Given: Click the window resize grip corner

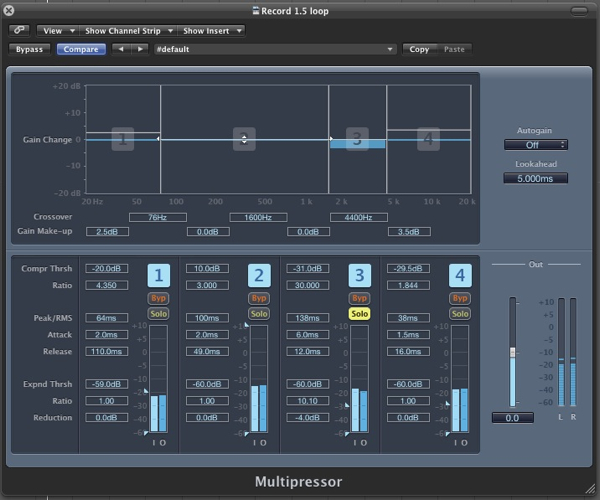Looking at the screenshot, I should coord(592,489).
